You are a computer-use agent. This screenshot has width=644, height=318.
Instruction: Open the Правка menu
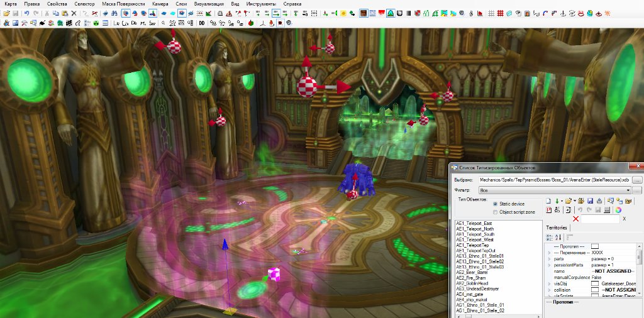click(31, 4)
